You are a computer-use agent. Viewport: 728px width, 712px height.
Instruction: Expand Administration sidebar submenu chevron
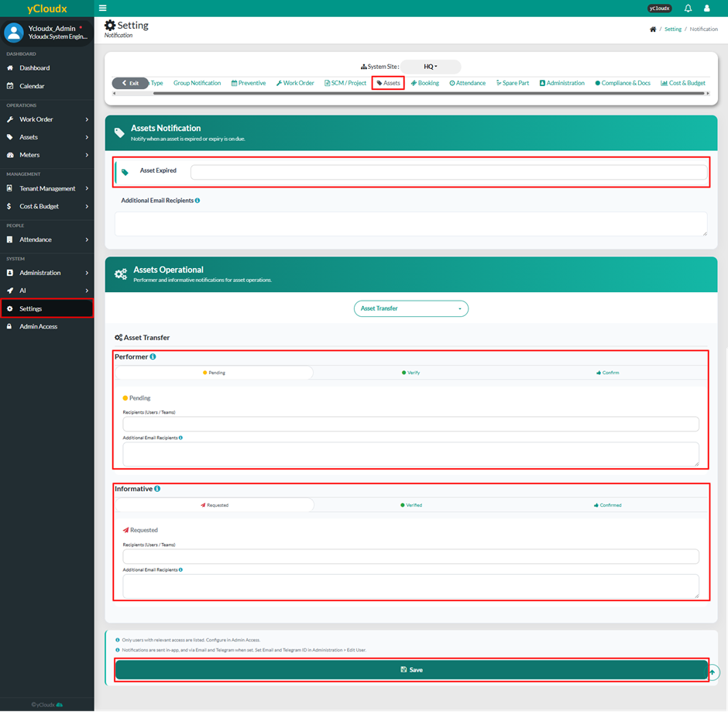click(87, 273)
